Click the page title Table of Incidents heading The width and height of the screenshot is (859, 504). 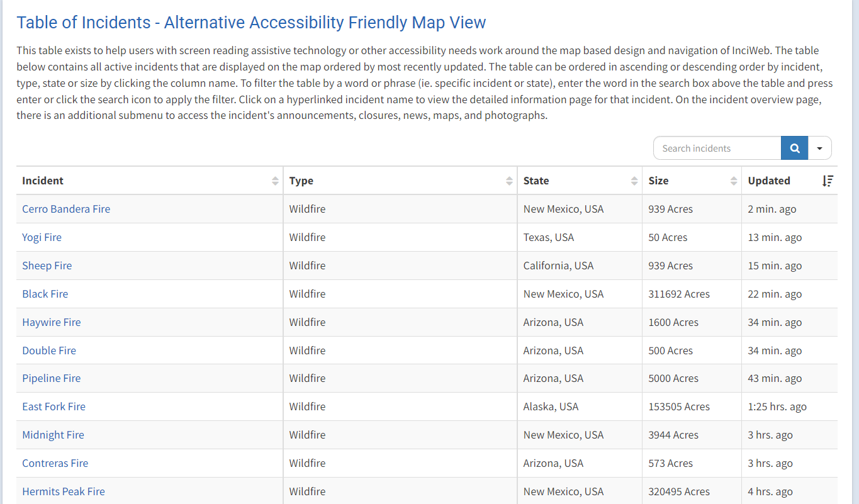pos(251,23)
